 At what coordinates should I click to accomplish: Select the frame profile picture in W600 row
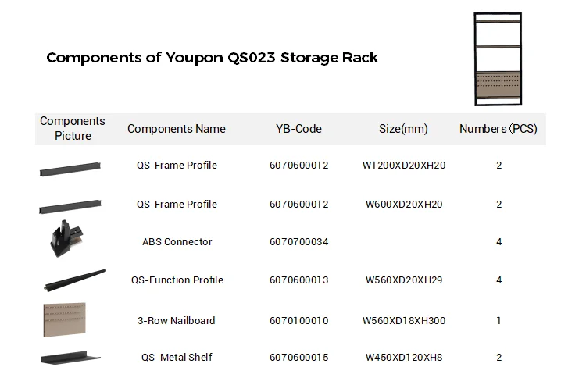pyautogui.click(x=70, y=205)
